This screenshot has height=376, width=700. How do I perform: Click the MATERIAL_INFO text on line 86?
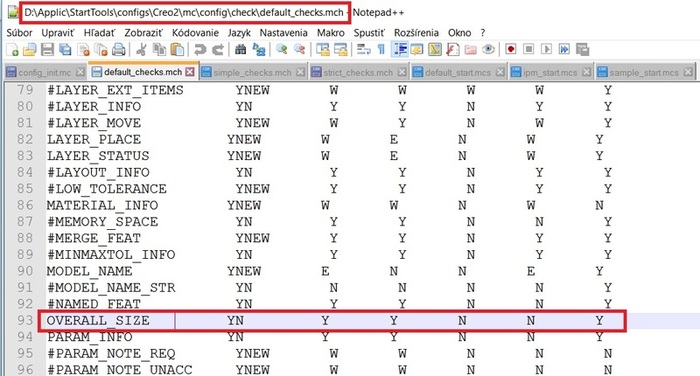(102, 205)
